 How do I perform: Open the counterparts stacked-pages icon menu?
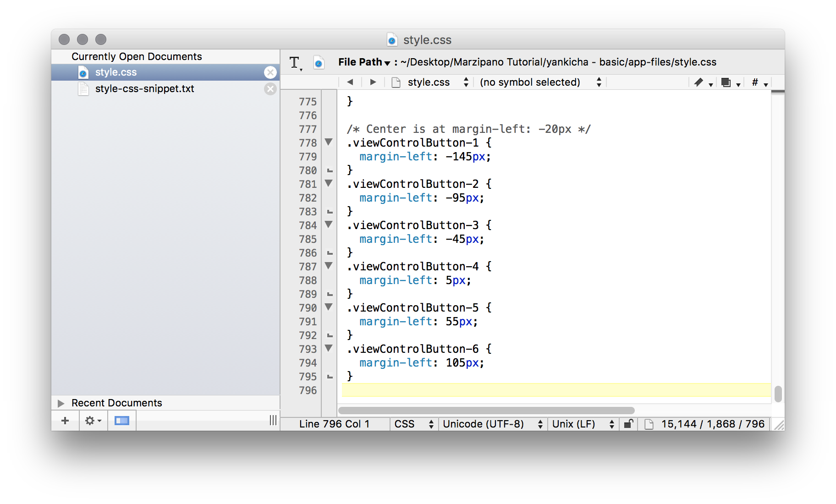[731, 82]
